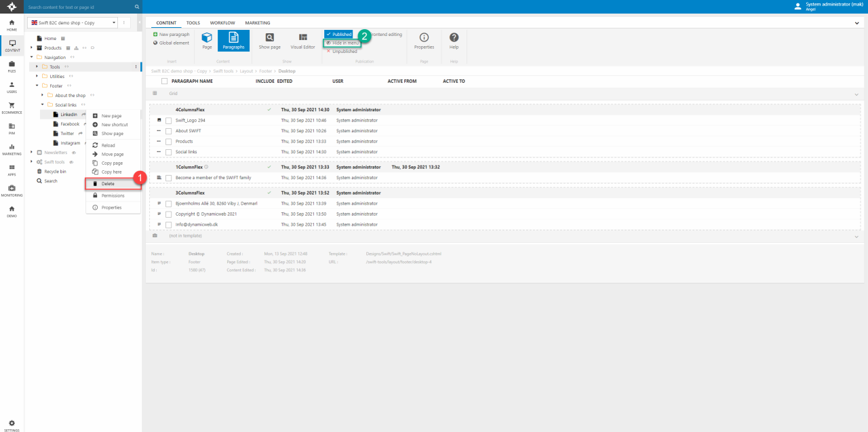
Task: Toggle select-all checkbox beside Paragraph Name
Action: click(164, 81)
